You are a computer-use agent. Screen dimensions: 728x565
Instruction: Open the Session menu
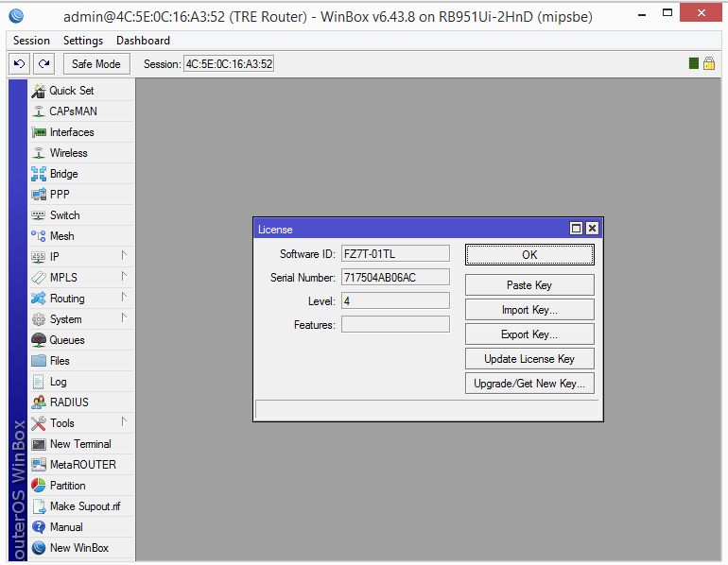31,41
